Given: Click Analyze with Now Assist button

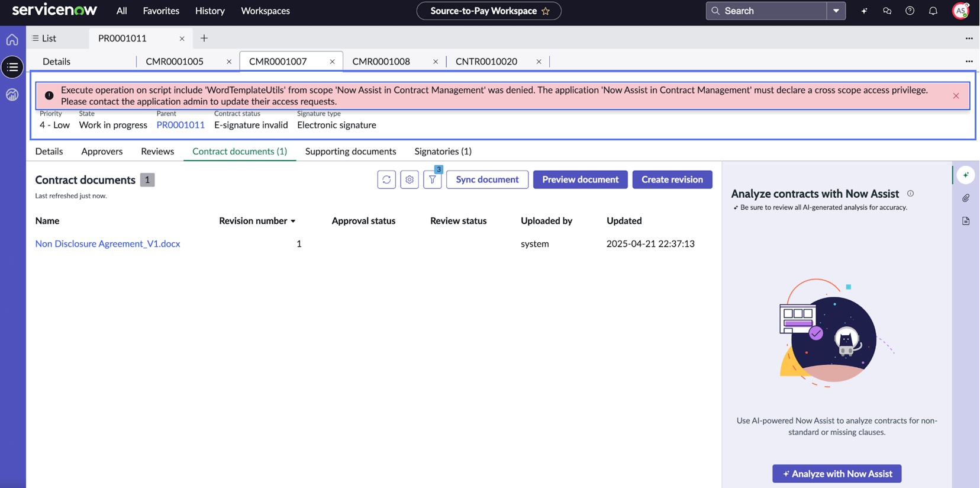Looking at the screenshot, I should (x=837, y=474).
